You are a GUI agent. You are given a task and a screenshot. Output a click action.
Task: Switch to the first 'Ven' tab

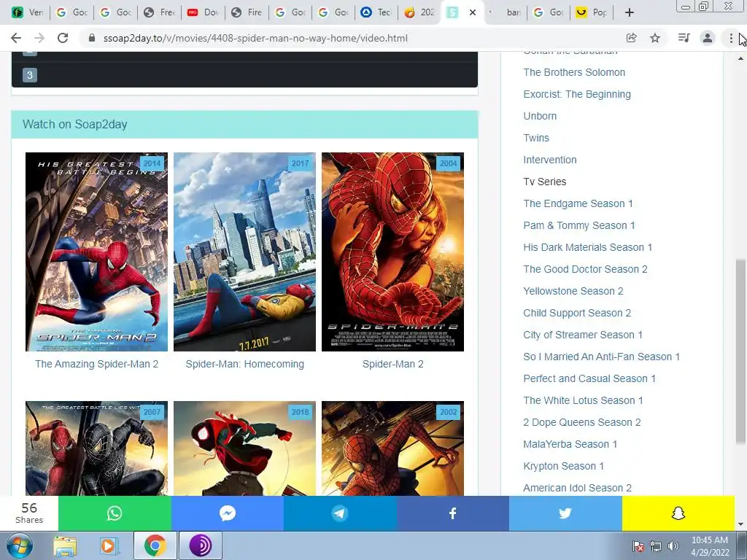(28, 12)
